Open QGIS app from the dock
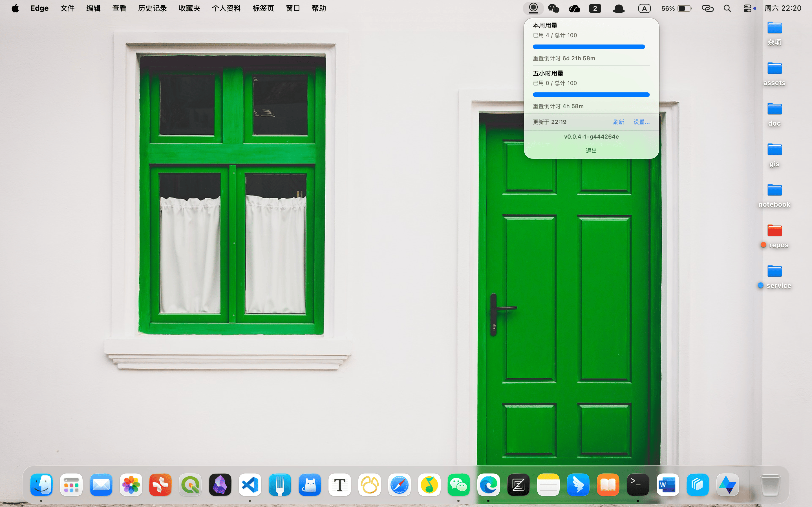Screen dimensions: 812x507 click(190, 485)
